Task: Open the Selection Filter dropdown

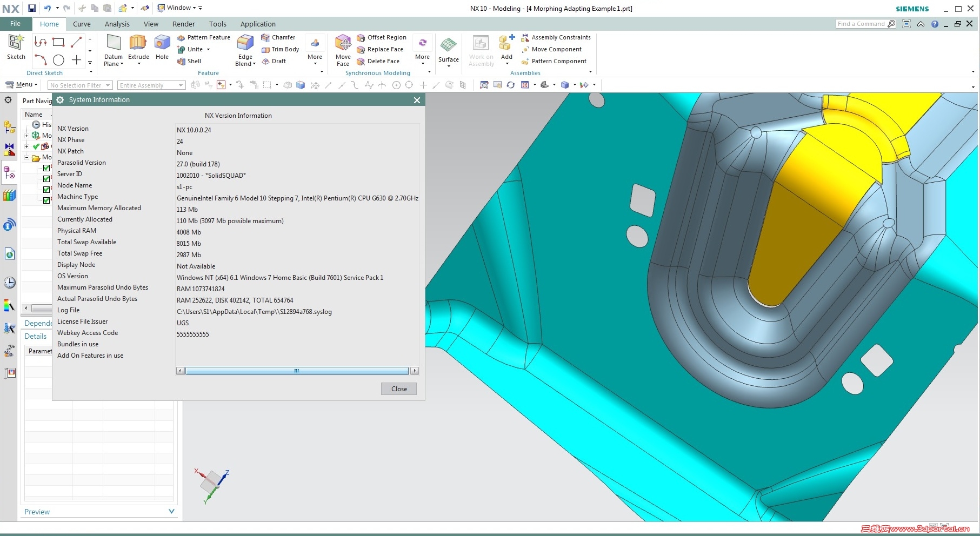Action: coord(108,85)
